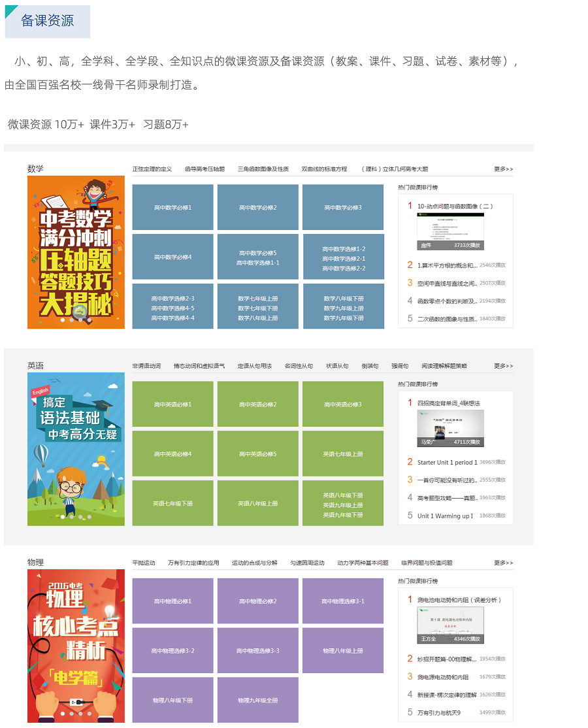
Task: Select first carousel dot on math banner
Action: (62, 320)
